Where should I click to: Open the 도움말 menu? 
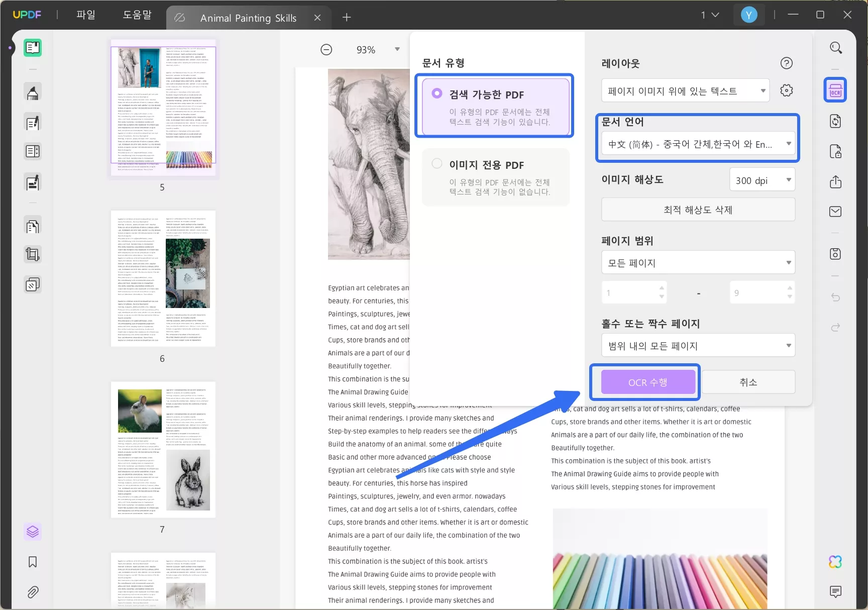pos(137,15)
